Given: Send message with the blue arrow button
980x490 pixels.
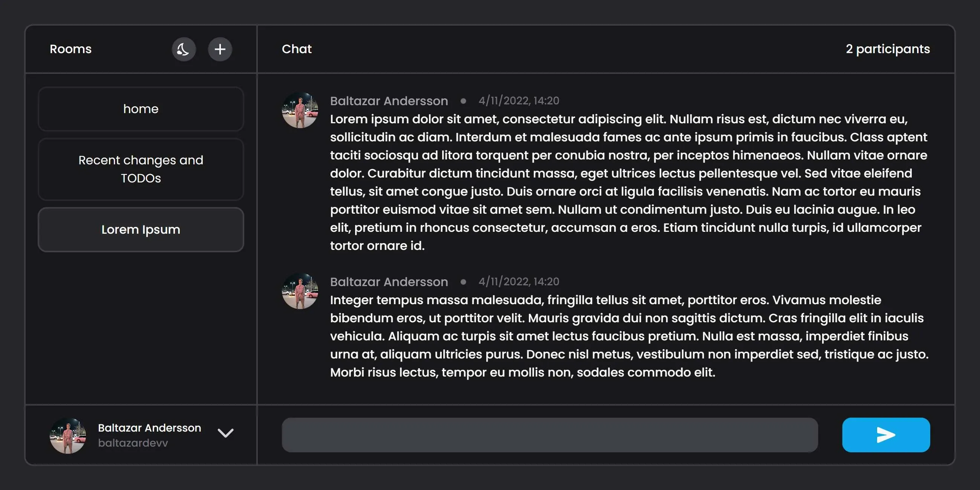Looking at the screenshot, I should 886,435.
